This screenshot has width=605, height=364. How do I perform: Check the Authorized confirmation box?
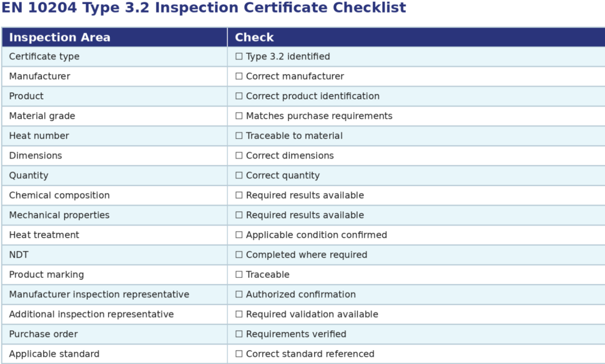click(239, 294)
